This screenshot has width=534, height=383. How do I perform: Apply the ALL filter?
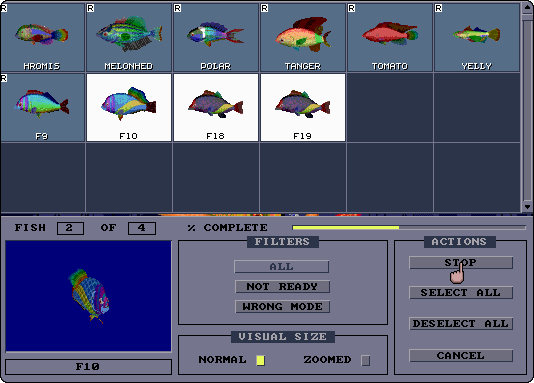282,267
